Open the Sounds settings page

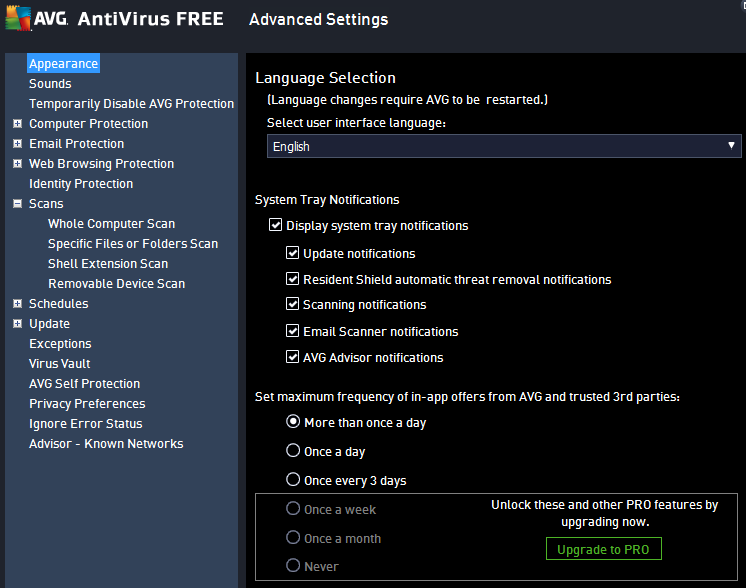50,84
